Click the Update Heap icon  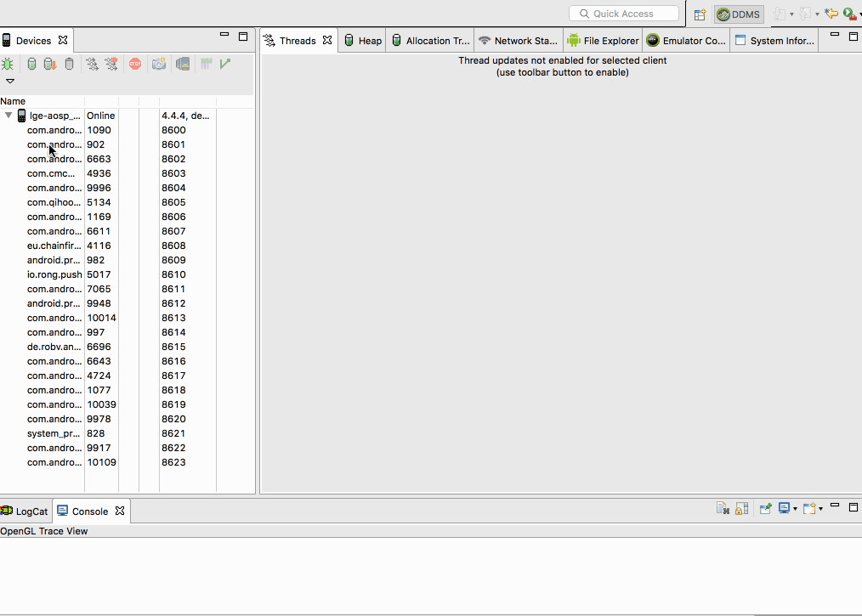pos(32,64)
